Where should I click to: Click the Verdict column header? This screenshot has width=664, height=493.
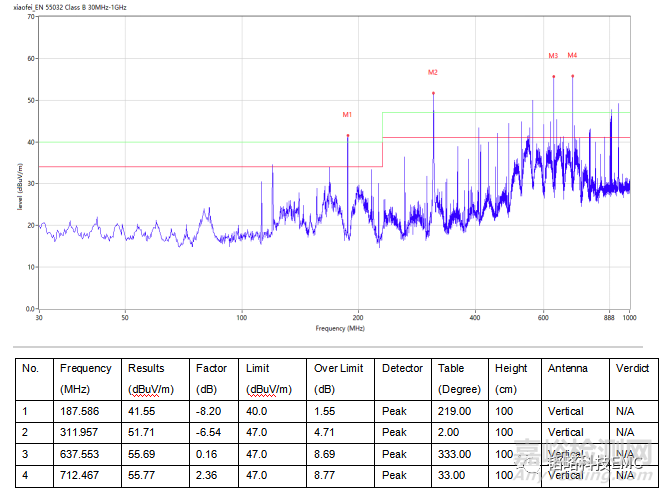(632, 369)
